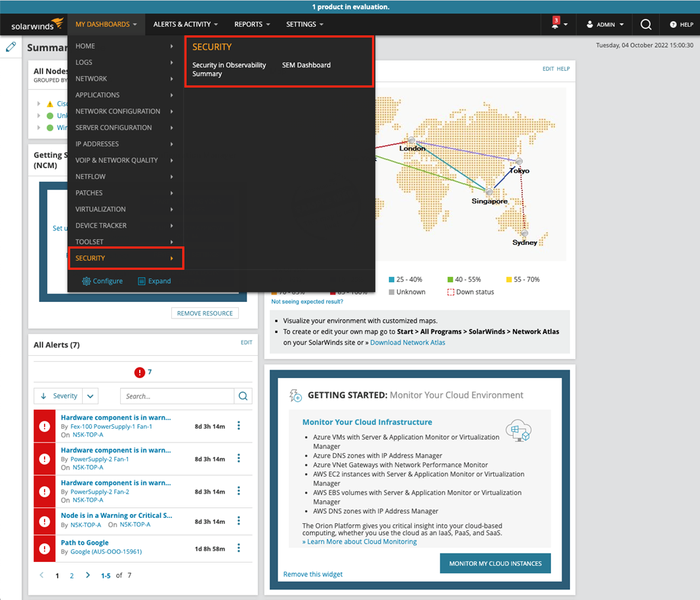Open the Network Configuration submenu
This screenshot has width=700, height=600.
click(x=124, y=111)
